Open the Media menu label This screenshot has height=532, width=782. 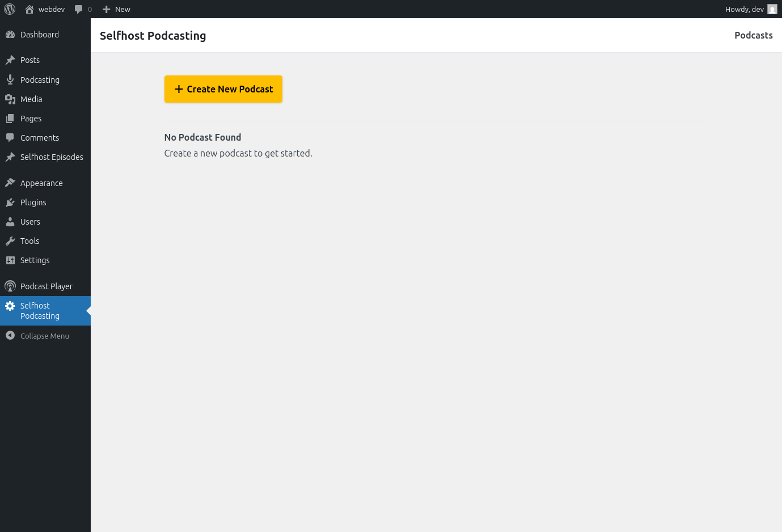coord(31,99)
